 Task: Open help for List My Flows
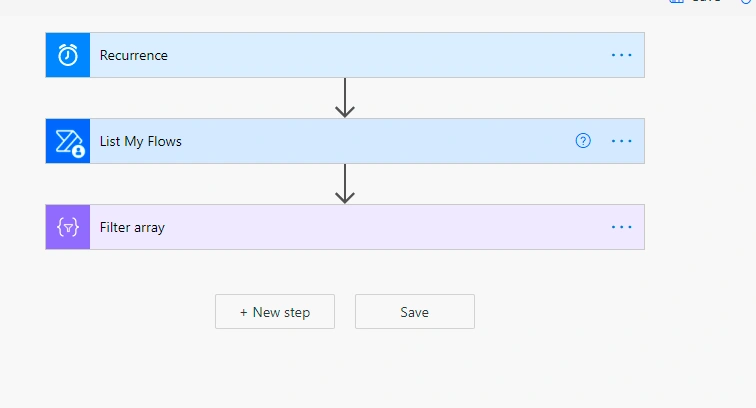pos(583,141)
